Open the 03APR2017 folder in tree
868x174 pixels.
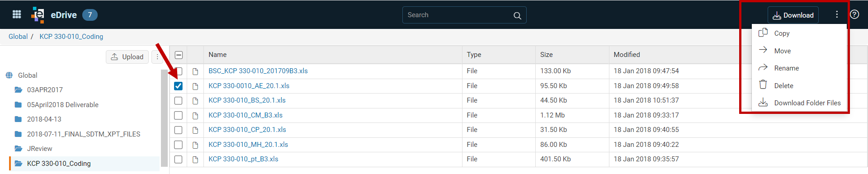45,90
